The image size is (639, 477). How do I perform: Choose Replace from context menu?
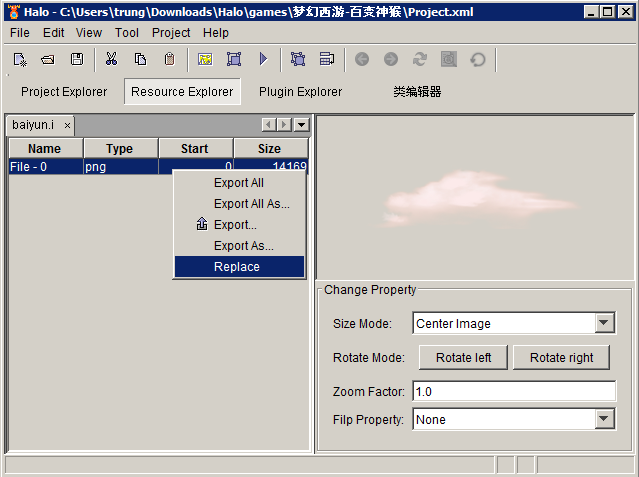pos(239,267)
